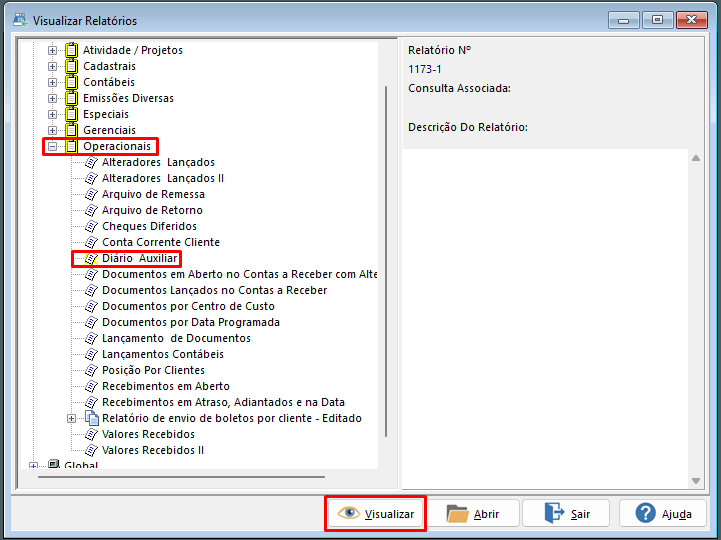721x540 pixels.
Task: Select Recebimentos em Atraso, Adiantados e na Data
Action: (223, 402)
